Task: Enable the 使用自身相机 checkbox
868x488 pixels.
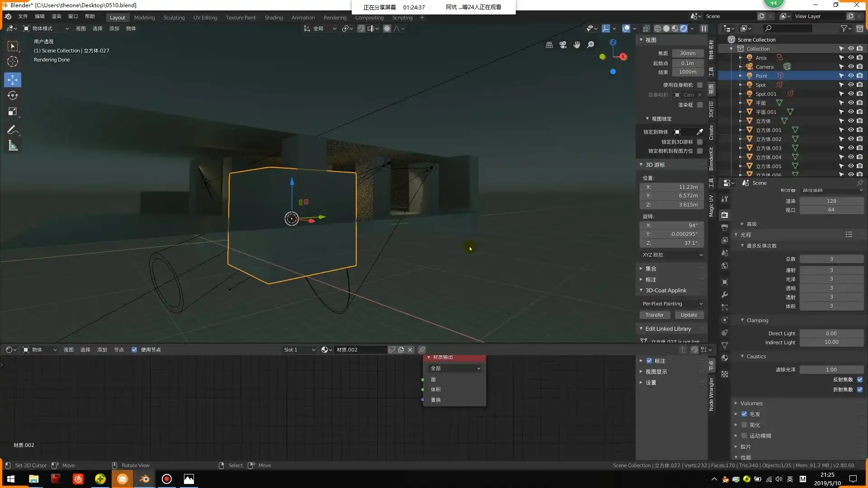Action: point(700,85)
